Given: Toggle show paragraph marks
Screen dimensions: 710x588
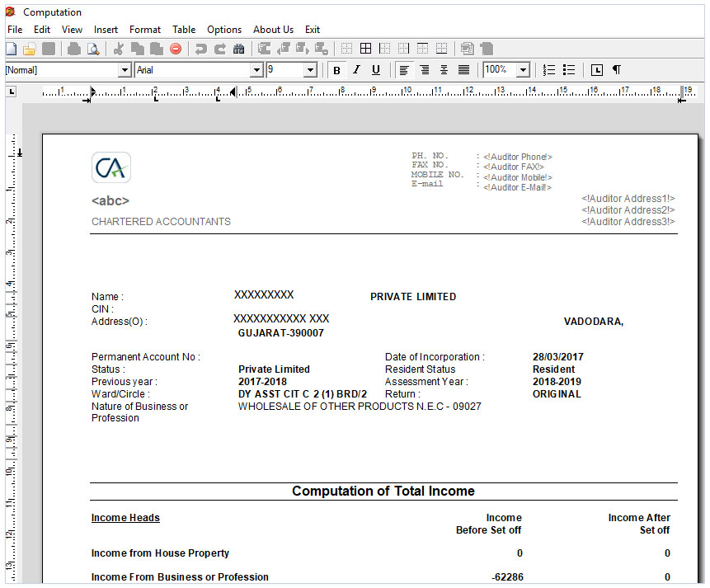Looking at the screenshot, I should [x=617, y=70].
